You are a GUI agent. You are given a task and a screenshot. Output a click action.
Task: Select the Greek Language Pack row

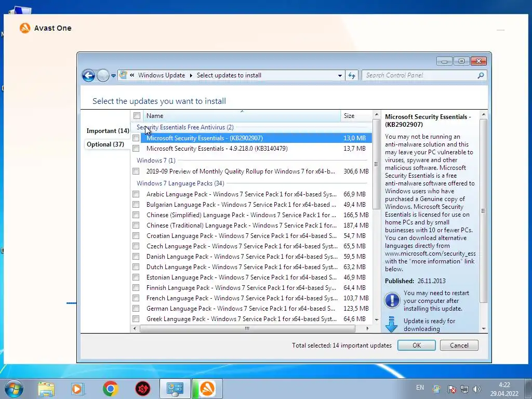point(251,319)
